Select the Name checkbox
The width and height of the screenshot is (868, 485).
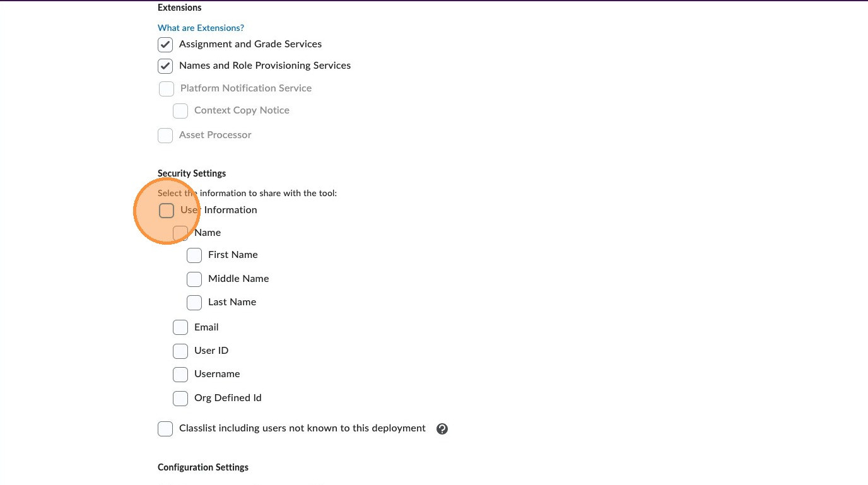point(180,233)
